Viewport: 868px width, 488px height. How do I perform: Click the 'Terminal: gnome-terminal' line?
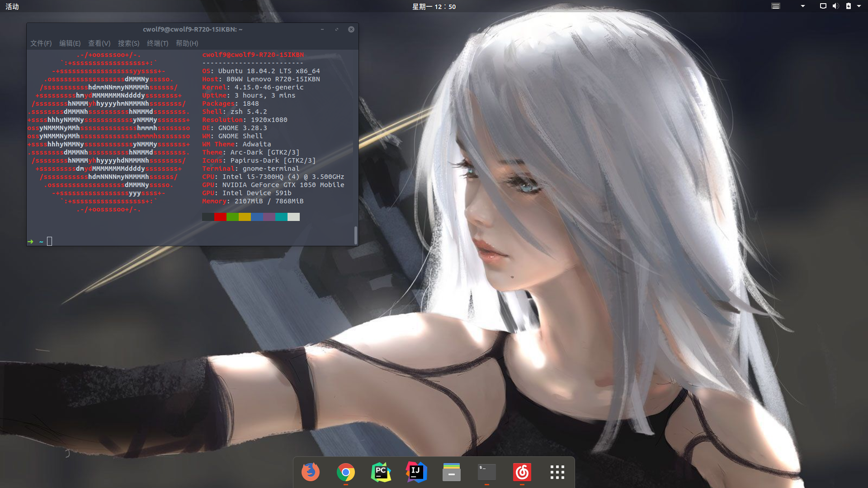(251, 169)
